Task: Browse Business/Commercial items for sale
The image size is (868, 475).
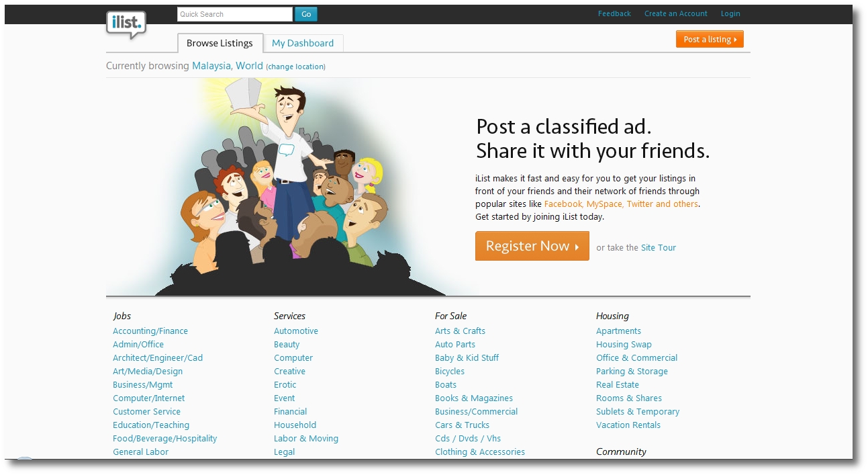Action: [x=476, y=412]
